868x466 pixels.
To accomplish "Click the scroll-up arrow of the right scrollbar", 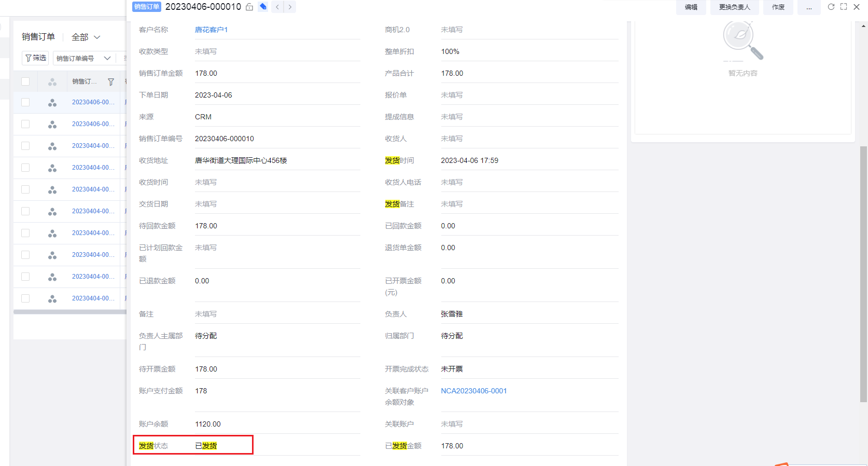I will point(864,25).
